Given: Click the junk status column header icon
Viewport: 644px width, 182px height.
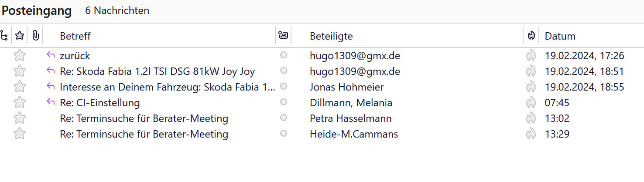Looking at the screenshot, I should (x=531, y=36).
